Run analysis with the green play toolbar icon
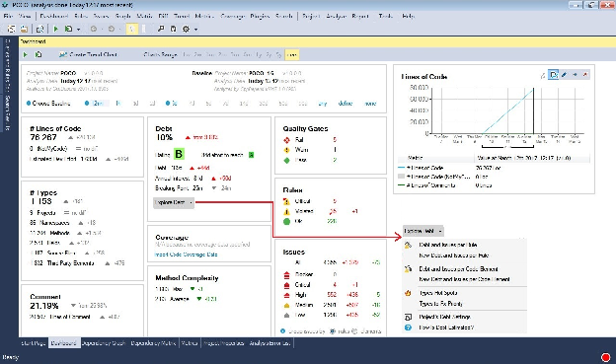 56,29
